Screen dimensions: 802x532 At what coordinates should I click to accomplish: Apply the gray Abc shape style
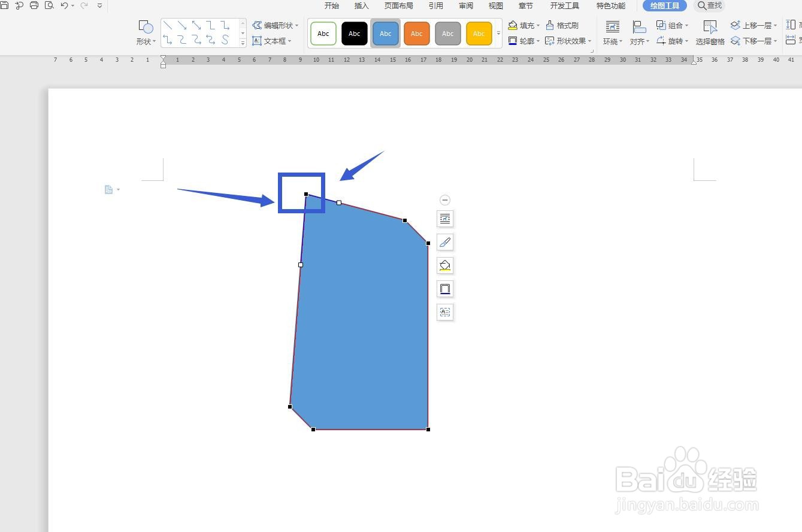448,34
